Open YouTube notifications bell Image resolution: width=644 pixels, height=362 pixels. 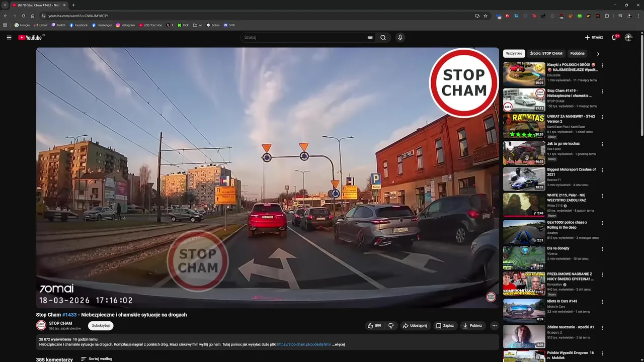click(x=614, y=37)
